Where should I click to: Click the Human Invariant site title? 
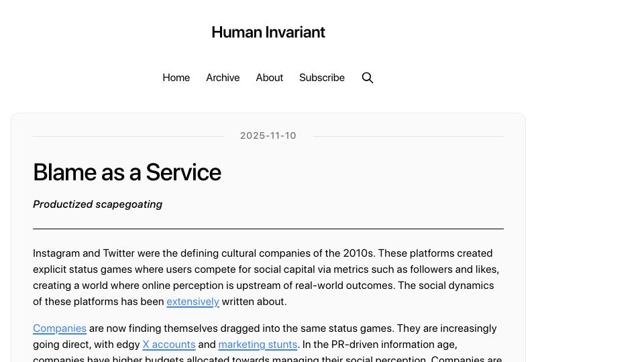[268, 32]
